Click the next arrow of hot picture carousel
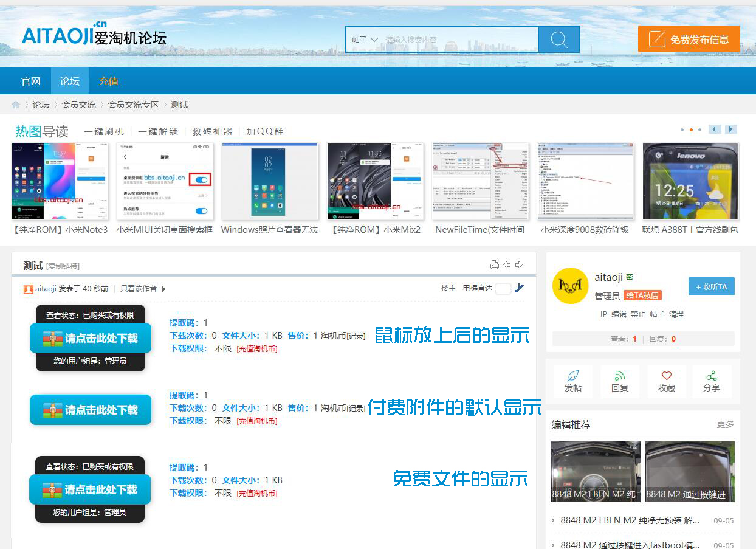Screen dimensions: 756x549 [731, 129]
